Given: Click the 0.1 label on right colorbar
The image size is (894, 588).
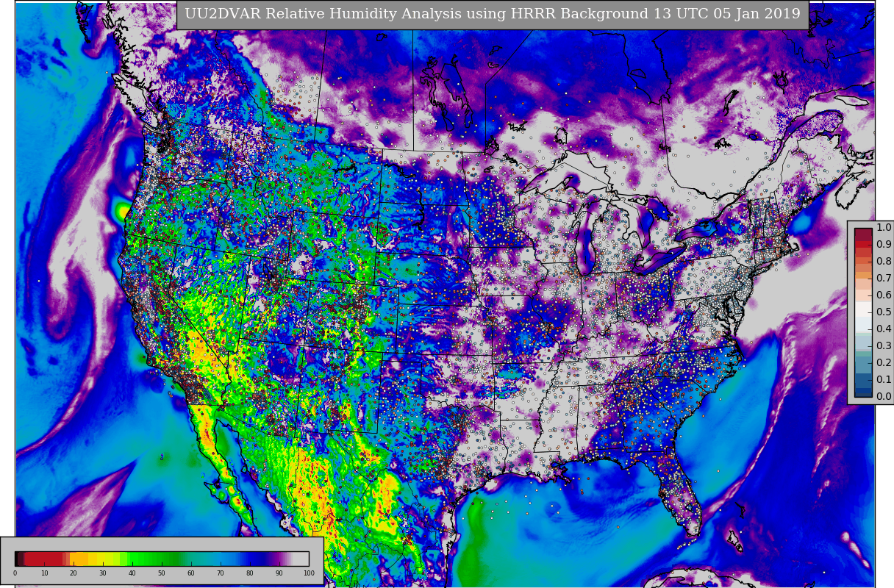Looking at the screenshot, I should click(x=884, y=380).
